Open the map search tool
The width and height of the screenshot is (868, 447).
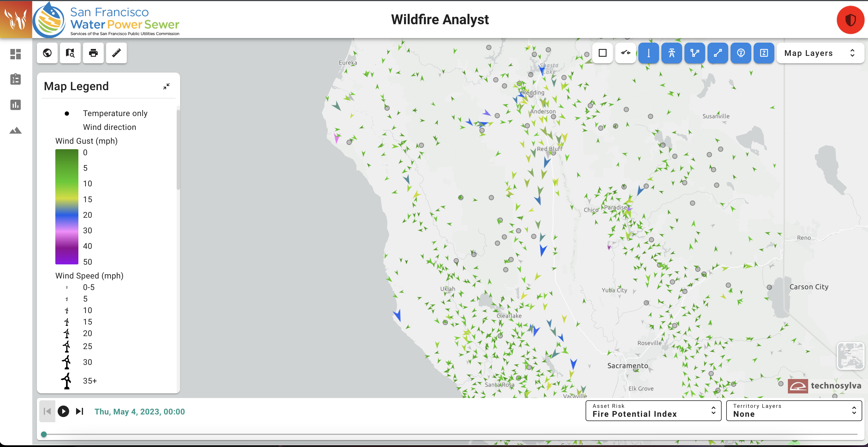tap(70, 53)
